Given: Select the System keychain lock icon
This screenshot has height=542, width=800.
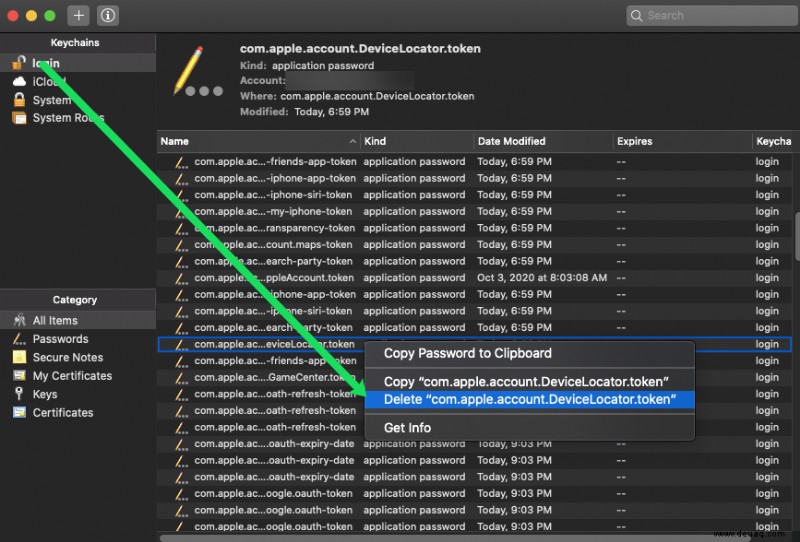Looking at the screenshot, I should pos(19,100).
